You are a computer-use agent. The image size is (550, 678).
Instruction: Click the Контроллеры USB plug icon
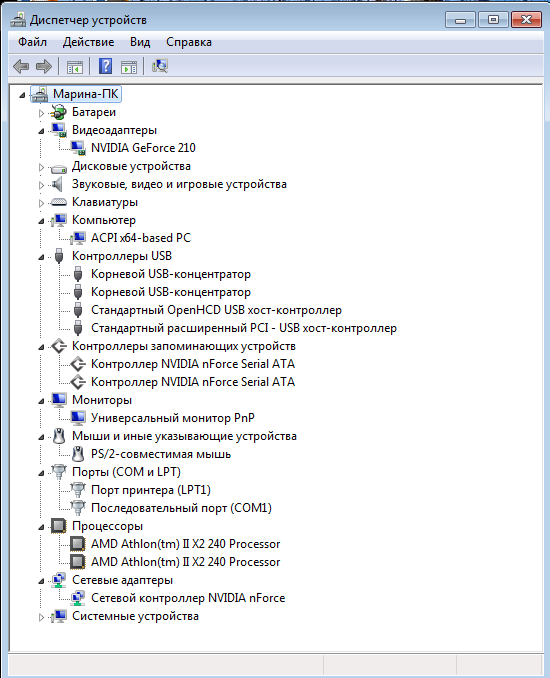(x=59, y=256)
